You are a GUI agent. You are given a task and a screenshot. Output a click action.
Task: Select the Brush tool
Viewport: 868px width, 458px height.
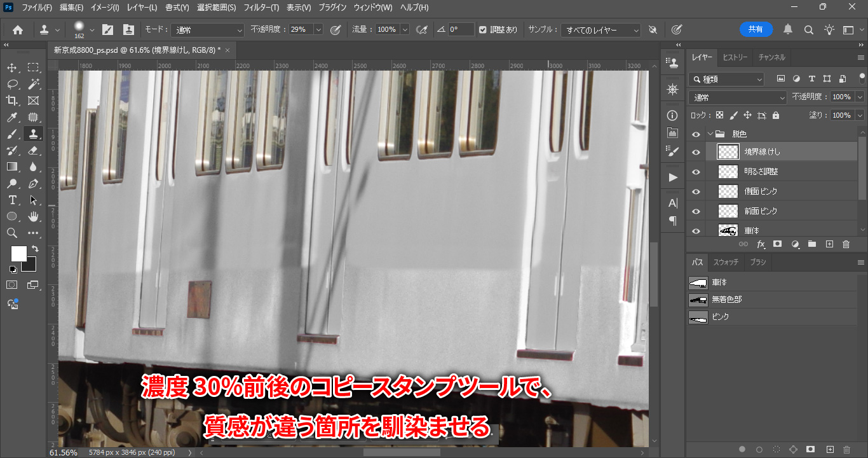point(12,134)
